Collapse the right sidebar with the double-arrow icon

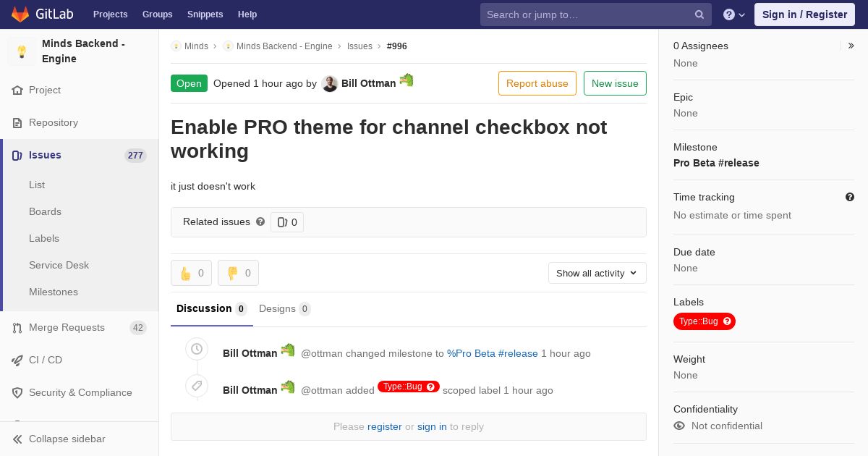[x=851, y=46]
